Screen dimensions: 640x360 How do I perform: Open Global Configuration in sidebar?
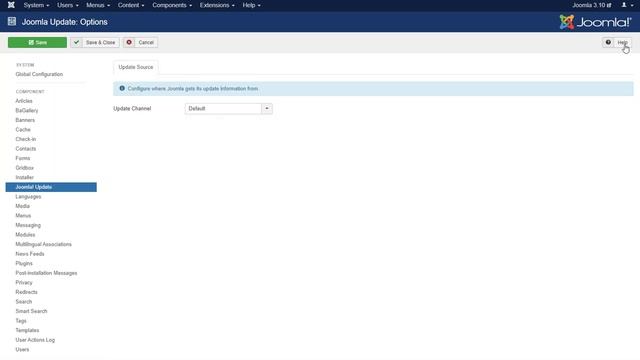tap(39, 74)
